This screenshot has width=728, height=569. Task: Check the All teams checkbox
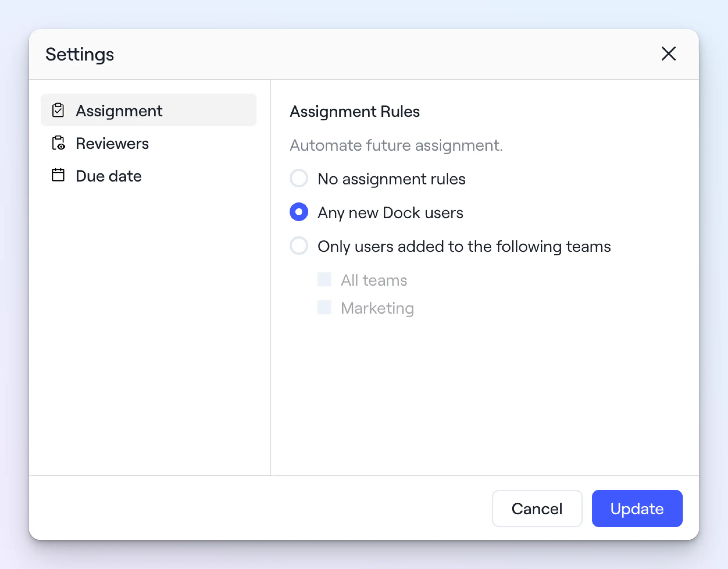[324, 280]
